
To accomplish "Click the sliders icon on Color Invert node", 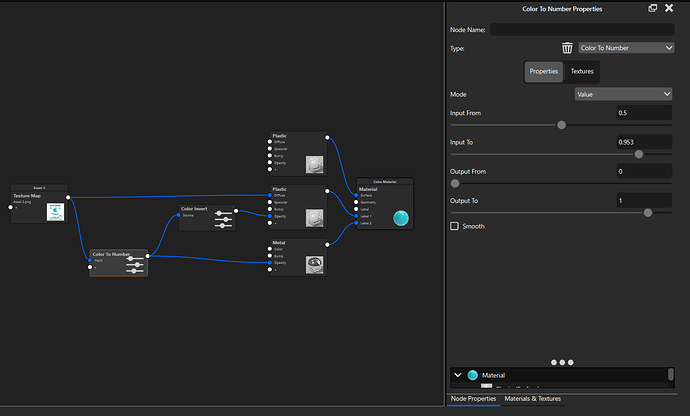I will pyautogui.click(x=224, y=219).
